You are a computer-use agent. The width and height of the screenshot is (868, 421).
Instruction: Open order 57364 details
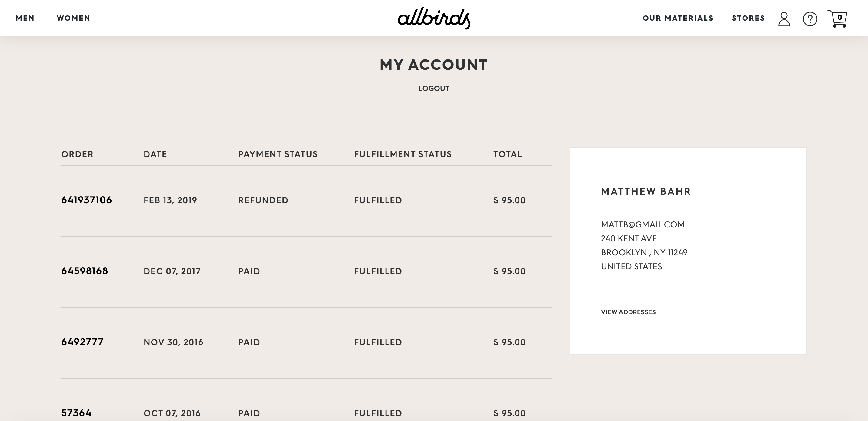click(76, 413)
